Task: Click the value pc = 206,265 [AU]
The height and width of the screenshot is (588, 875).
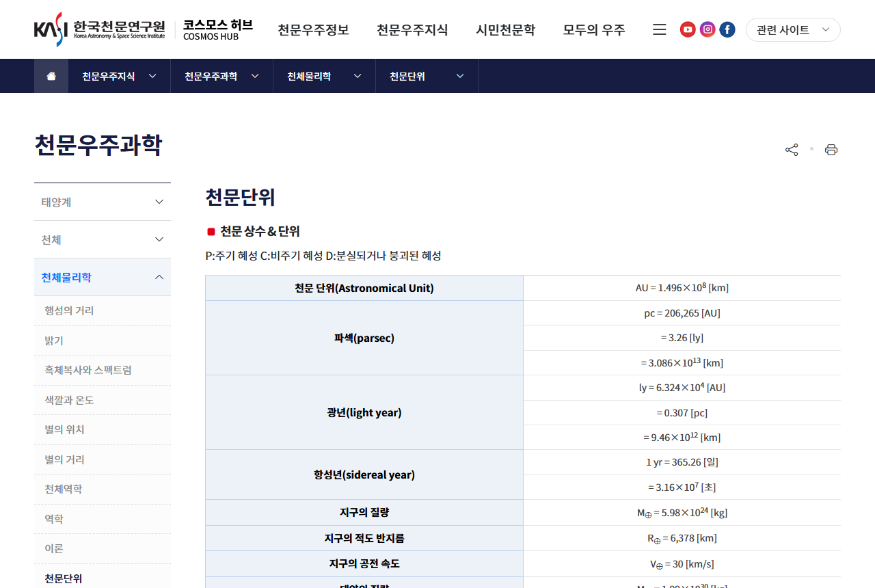Action: tap(682, 313)
